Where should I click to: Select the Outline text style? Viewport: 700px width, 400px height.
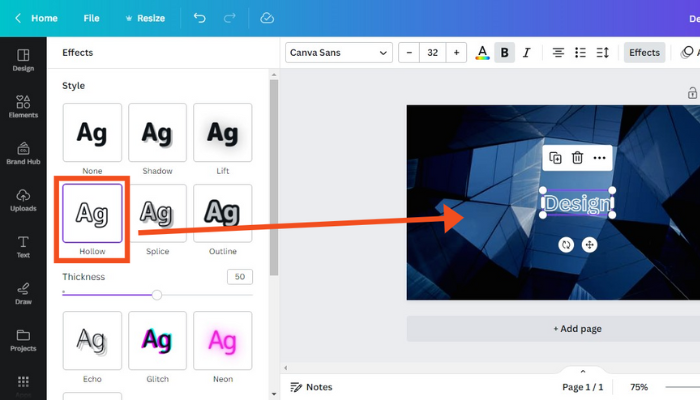pos(222,213)
